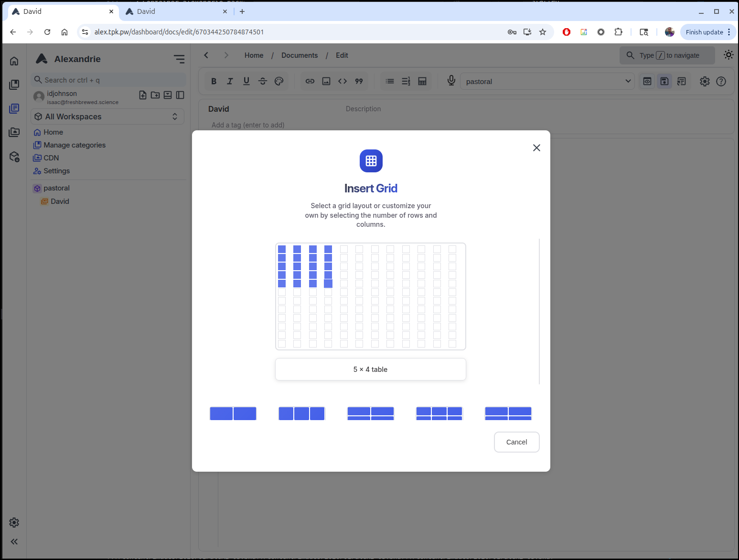Click the Italic formatting icon
This screenshot has height=560, width=739.
230,81
